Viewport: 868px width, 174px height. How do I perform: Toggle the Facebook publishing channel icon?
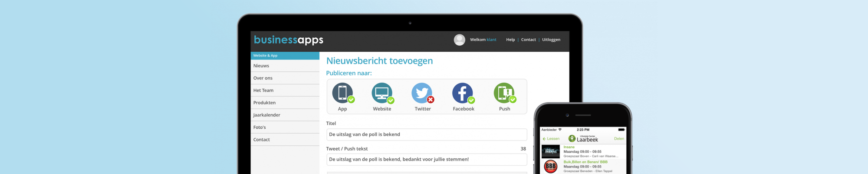coord(463,93)
